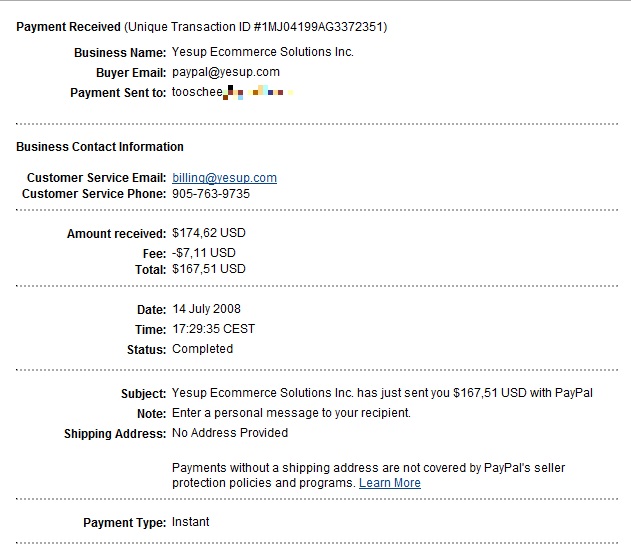Viewport: 631px width, 558px height.
Task: Click the Instant payment type value
Action: (x=191, y=522)
